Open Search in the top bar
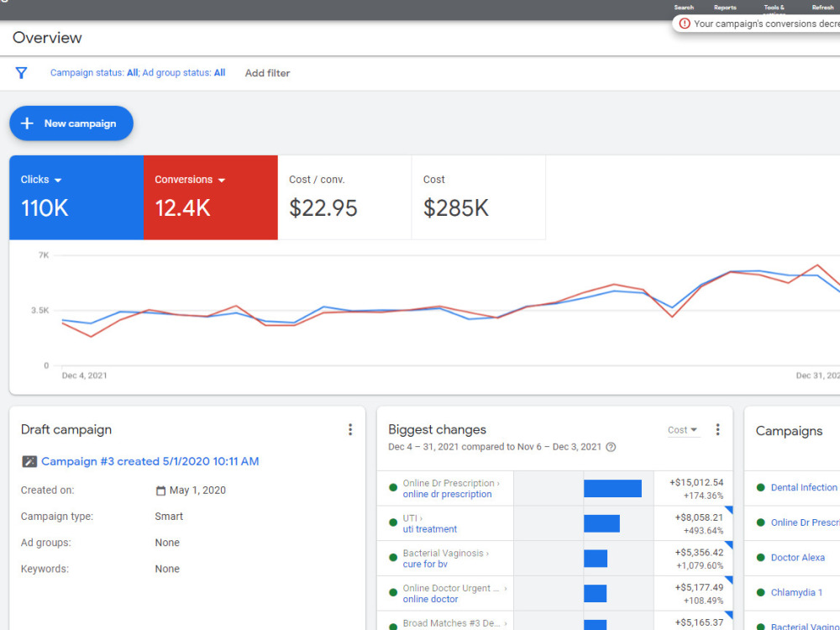This screenshot has height=630, width=840. pos(684,8)
